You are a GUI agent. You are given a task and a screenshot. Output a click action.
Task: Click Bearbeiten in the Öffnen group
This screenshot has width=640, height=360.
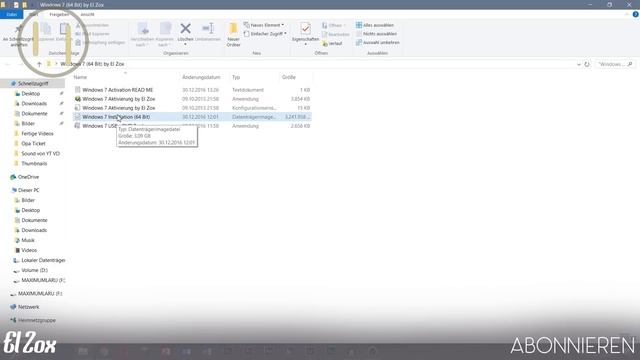[336, 34]
